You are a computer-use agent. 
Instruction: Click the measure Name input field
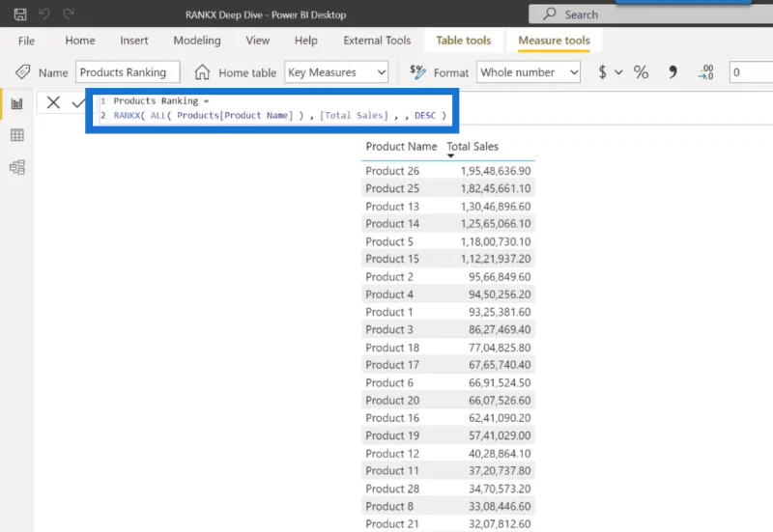click(128, 72)
